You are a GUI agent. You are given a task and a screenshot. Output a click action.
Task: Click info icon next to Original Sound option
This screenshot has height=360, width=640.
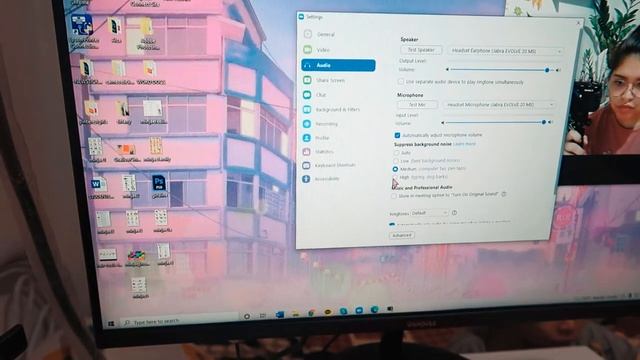tap(504, 194)
